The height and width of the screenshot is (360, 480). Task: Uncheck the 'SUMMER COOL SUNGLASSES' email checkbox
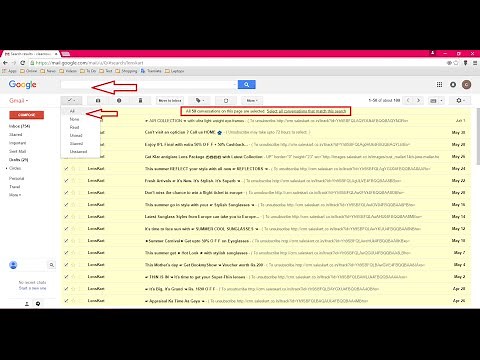[66, 229]
